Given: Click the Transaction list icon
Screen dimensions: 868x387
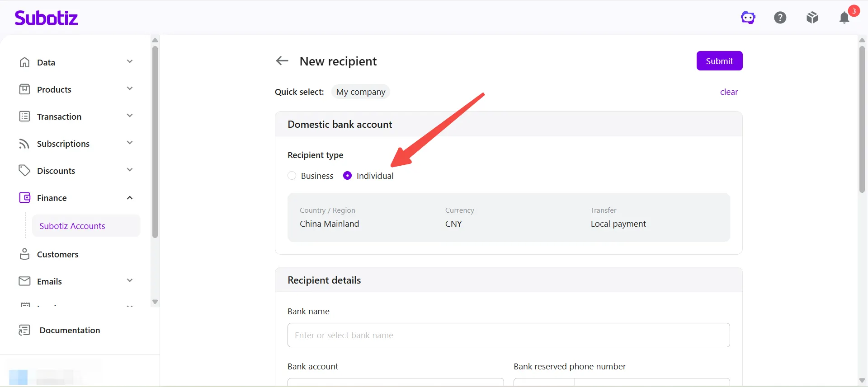Looking at the screenshot, I should (24, 116).
